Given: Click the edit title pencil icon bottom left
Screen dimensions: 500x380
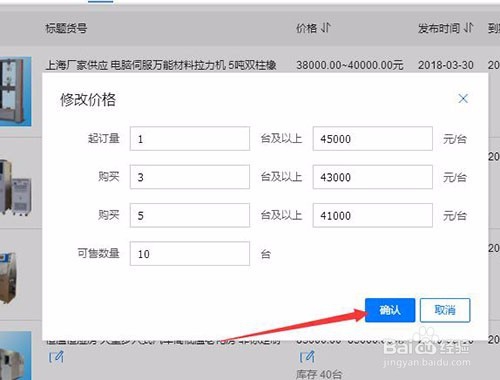Looking at the screenshot, I should point(56,357).
